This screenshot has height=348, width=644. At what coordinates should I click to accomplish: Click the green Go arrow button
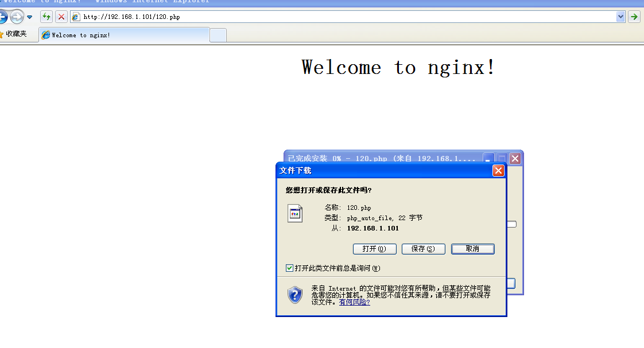(x=634, y=17)
